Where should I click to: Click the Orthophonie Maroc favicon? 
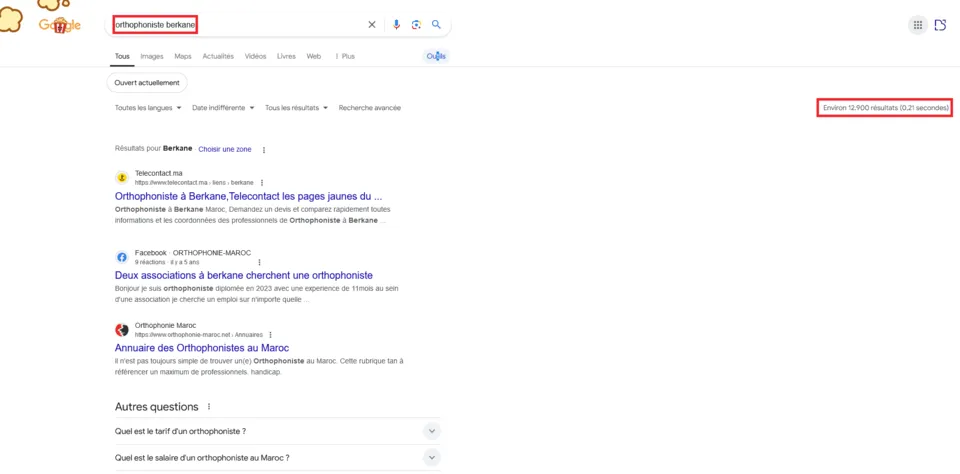(x=122, y=330)
